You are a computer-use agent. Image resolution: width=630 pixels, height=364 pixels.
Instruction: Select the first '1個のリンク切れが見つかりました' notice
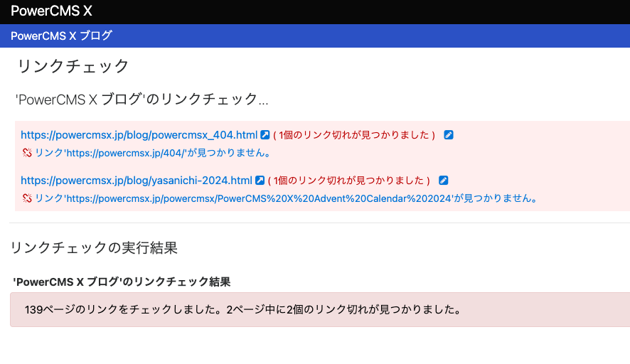click(354, 135)
